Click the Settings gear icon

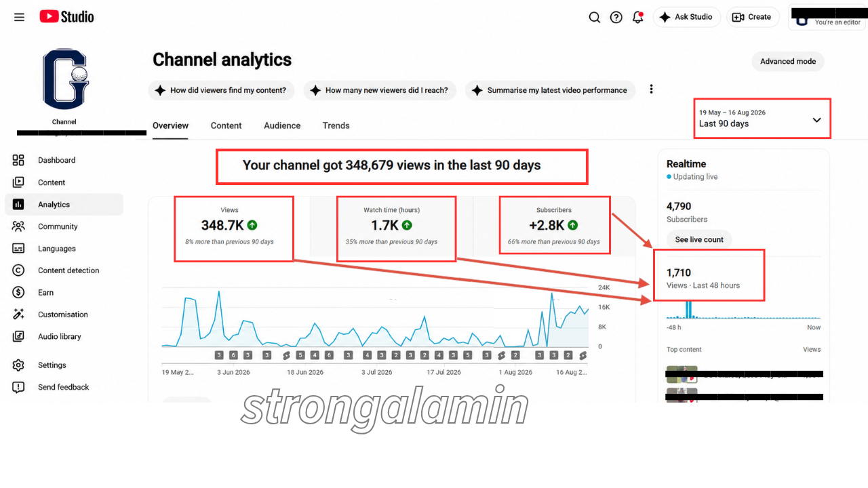point(18,365)
